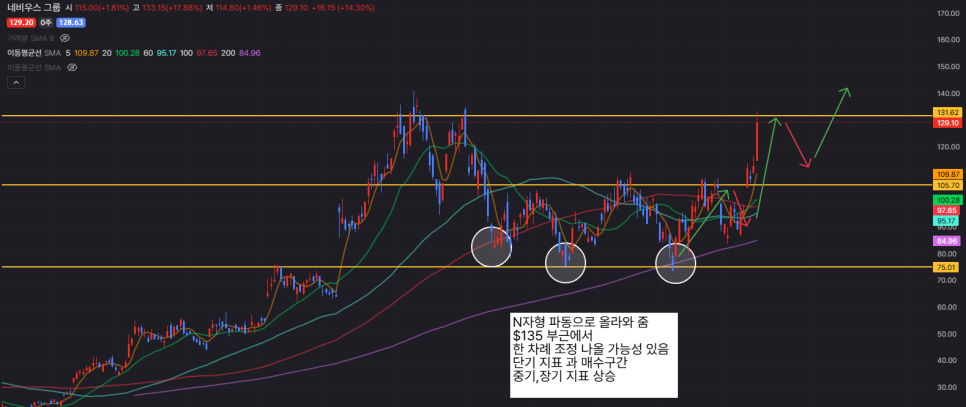Toggle the eye icon beside hidden 이동평균선 SMA
Viewport: 966px width, 407px height.
pyautogui.click(x=71, y=68)
